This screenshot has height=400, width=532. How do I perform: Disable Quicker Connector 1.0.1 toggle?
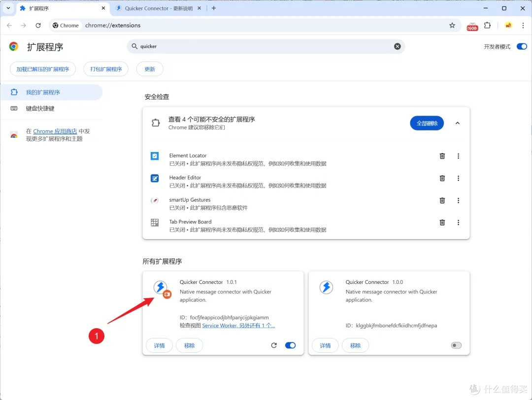291,345
